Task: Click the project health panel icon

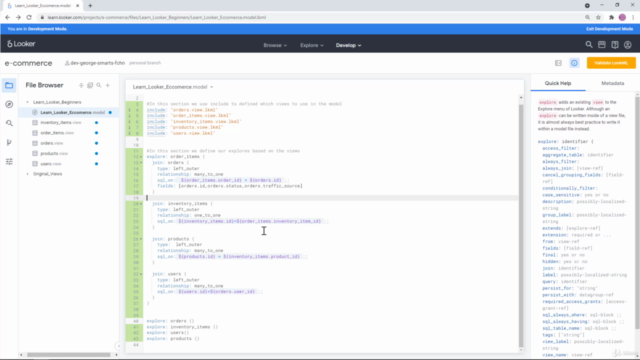Action: (558, 63)
